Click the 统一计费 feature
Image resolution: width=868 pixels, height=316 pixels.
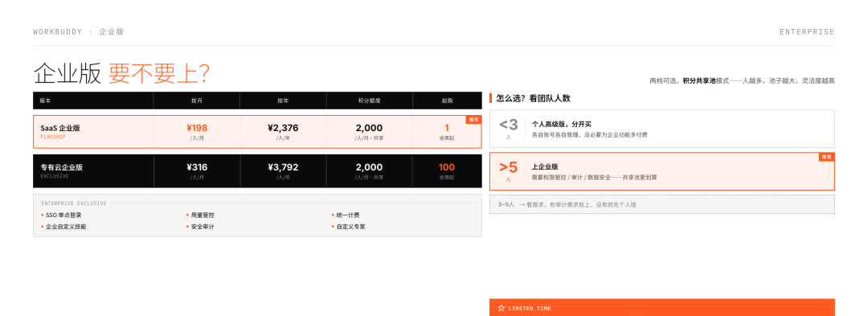click(x=348, y=215)
